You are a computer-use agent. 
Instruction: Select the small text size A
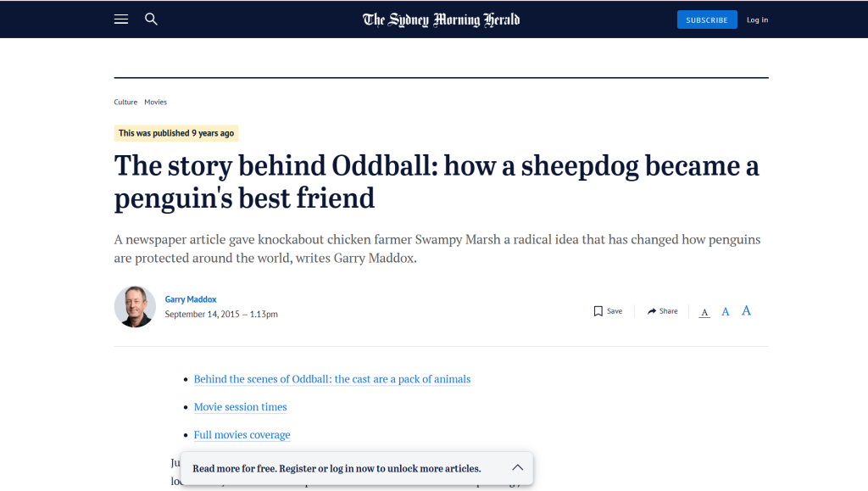[704, 312]
